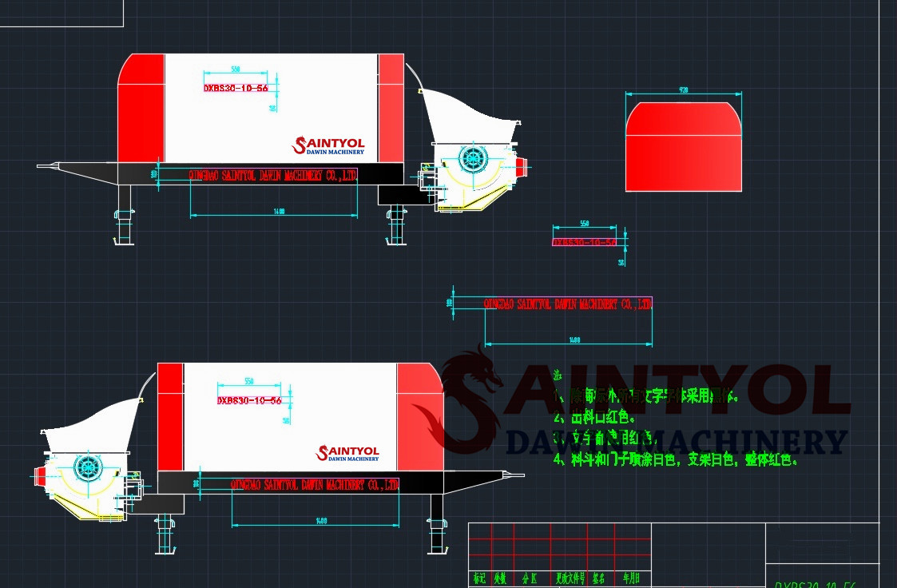This screenshot has height=588, width=897.
Task: Click the QINGDAO company text on the lower chassis
Action: (x=314, y=485)
